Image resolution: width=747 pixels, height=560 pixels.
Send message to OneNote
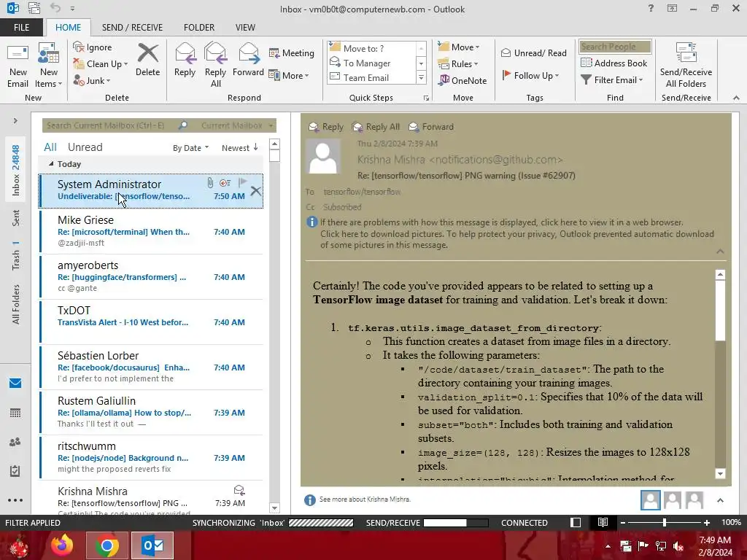(462, 80)
